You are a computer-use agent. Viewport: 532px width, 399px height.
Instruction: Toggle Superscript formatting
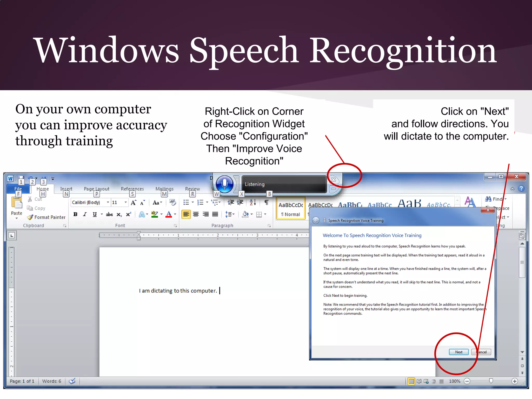click(x=128, y=214)
